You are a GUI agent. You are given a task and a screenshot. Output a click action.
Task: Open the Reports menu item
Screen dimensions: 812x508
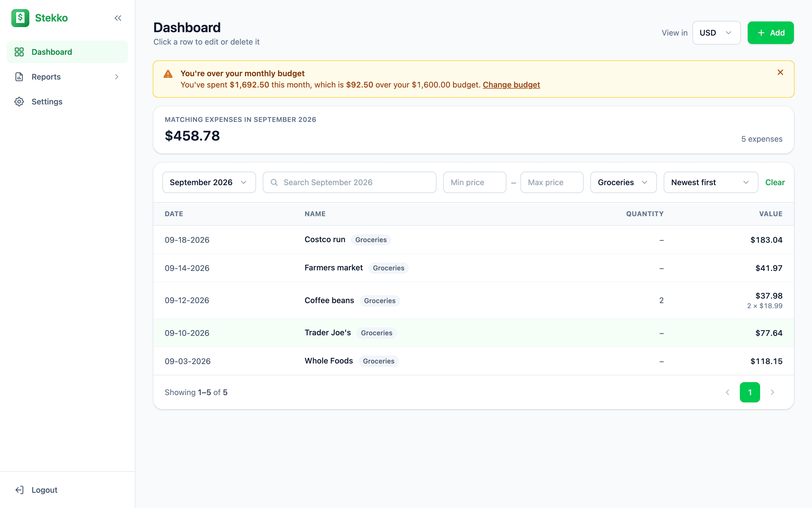click(67, 77)
